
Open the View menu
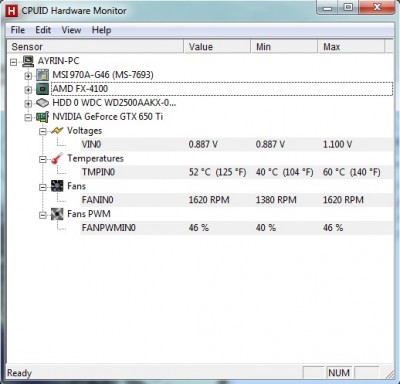click(71, 30)
